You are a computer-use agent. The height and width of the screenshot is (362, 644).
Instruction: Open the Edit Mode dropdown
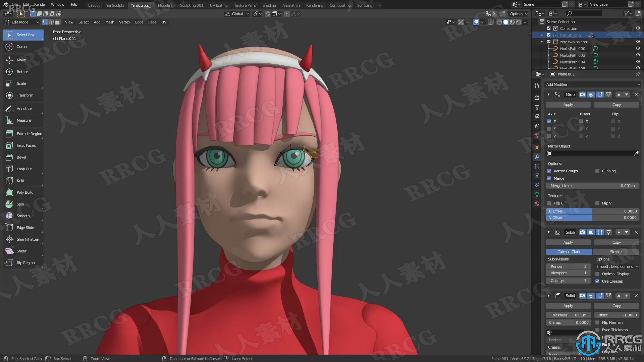(21, 22)
